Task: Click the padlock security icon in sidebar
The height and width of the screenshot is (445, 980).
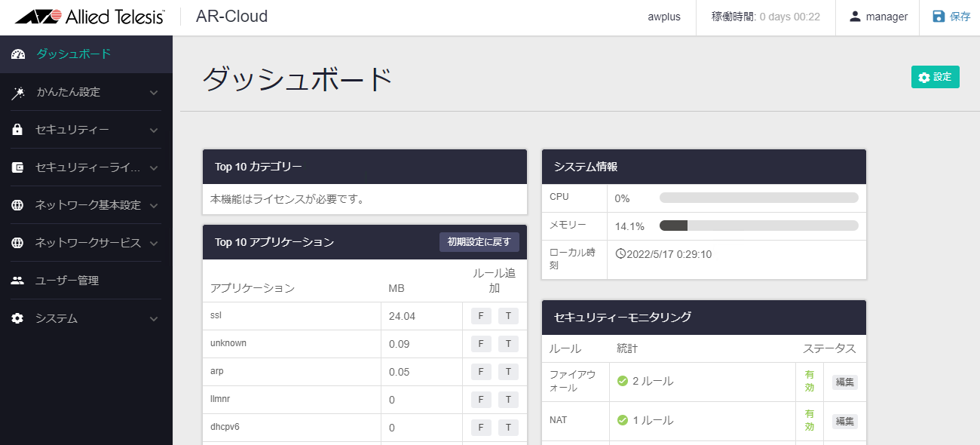Action: 17,130
